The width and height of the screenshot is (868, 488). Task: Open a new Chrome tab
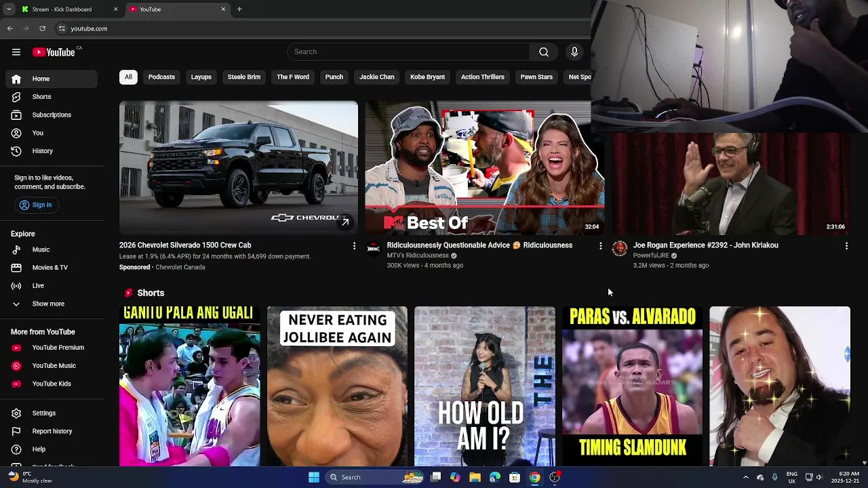click(239, 9)
